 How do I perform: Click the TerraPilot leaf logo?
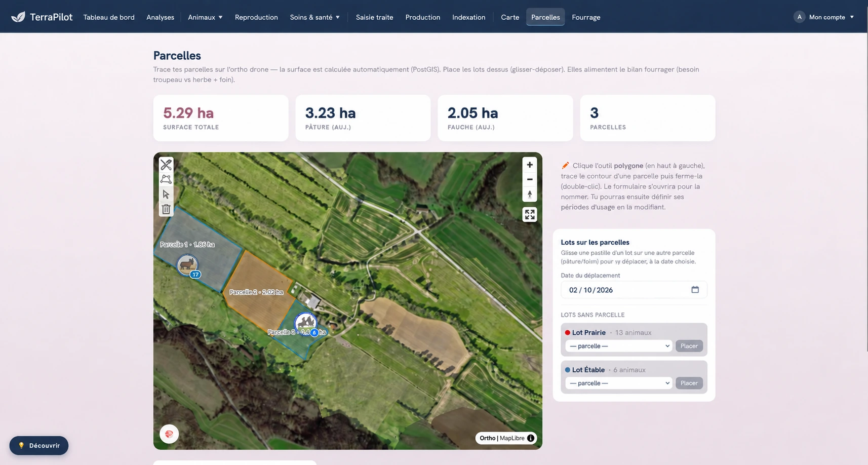(18, 17)
